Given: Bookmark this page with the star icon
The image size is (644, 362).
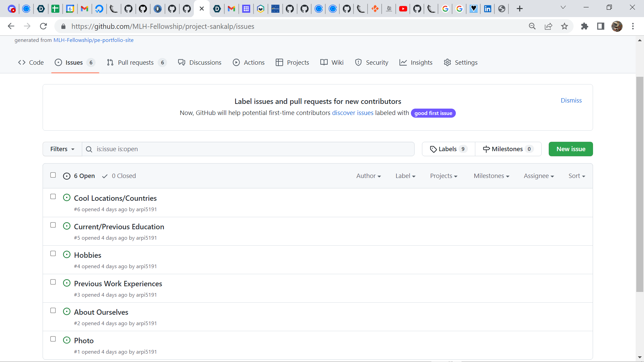Looking at the screenshot, I should pyautogui.click(x=565, y=26).
